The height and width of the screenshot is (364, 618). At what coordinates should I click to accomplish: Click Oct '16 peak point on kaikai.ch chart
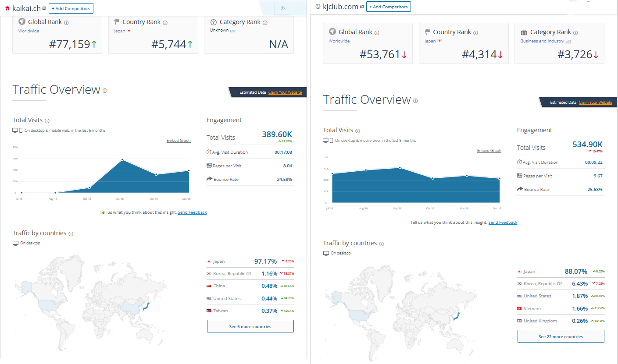(x=122, y=160)
